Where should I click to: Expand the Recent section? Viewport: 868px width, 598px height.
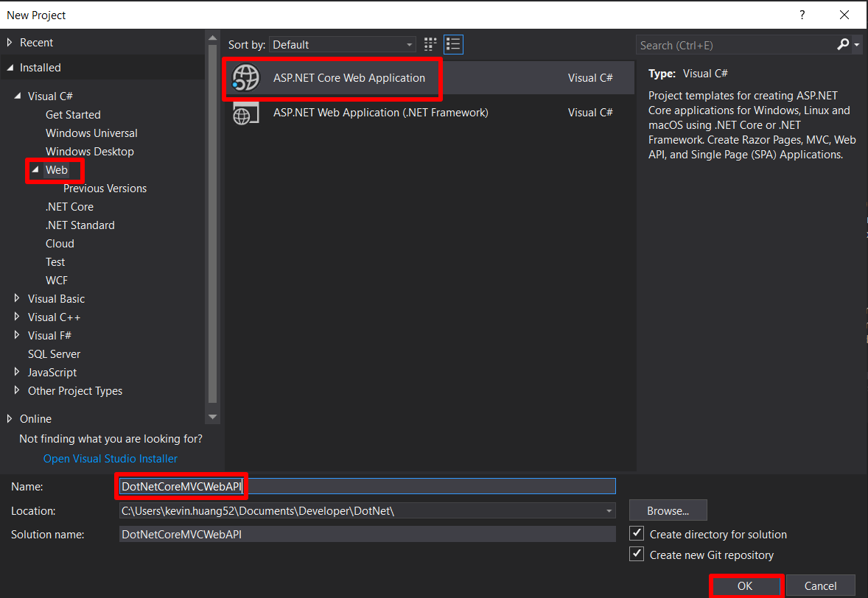[x=10, y=43]
